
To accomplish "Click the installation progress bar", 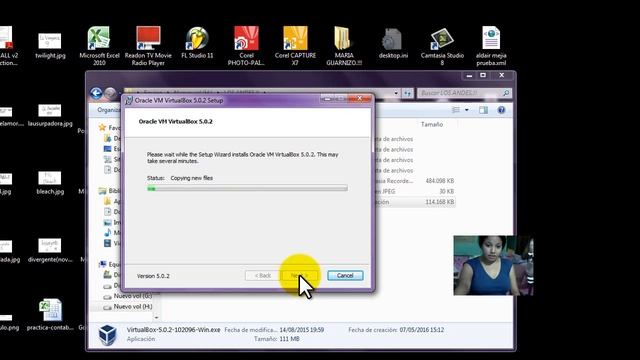I will coord(247,188).
